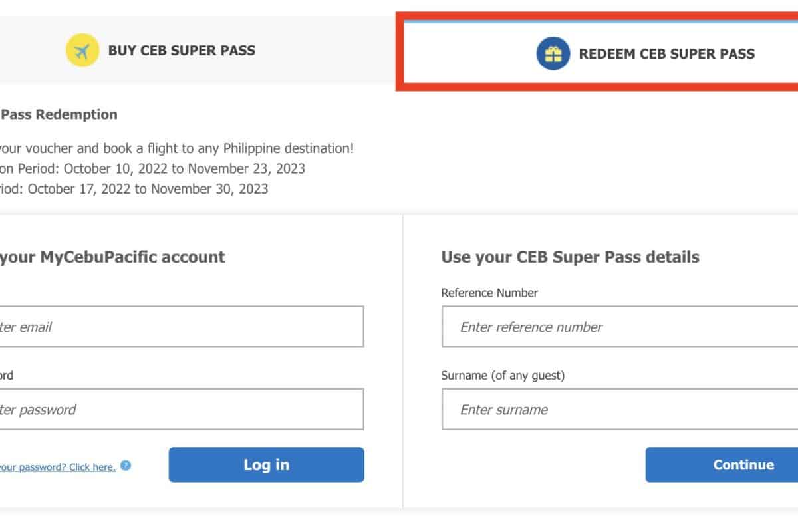Click the MyCebuPacific account heading

[112, 257]
